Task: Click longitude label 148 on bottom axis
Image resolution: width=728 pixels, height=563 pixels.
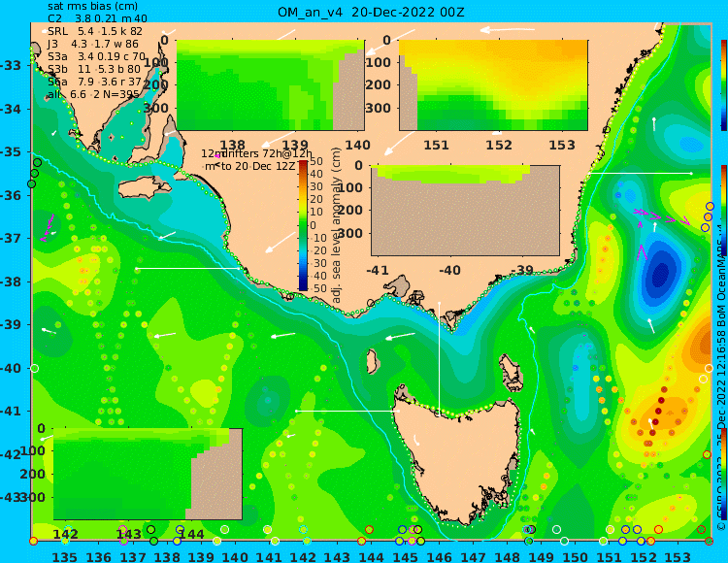Action: point(508,556)
